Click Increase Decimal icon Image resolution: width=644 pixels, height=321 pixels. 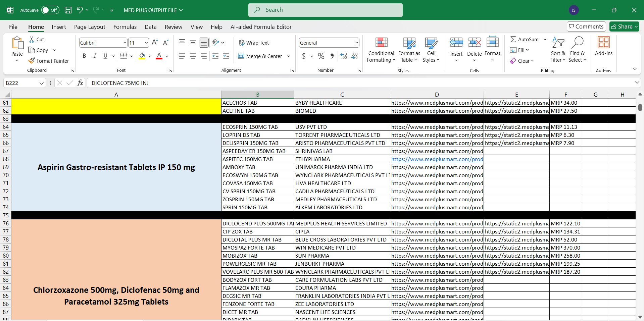tap(344, 56)
